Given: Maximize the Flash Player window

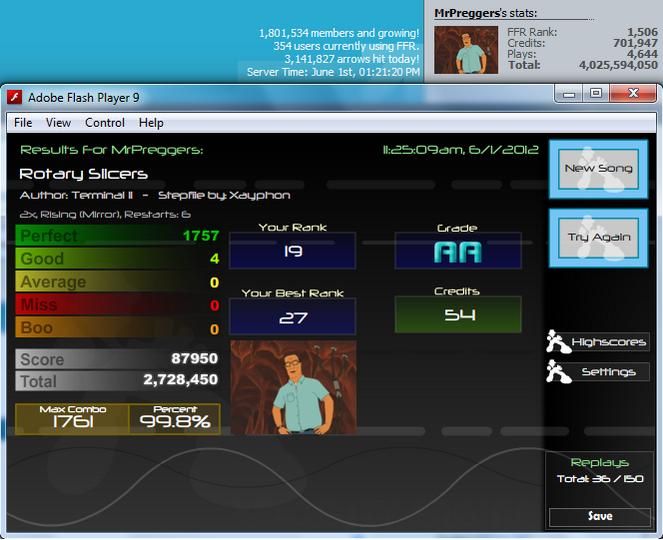Looking at the screenshot, I should [596, 93].
